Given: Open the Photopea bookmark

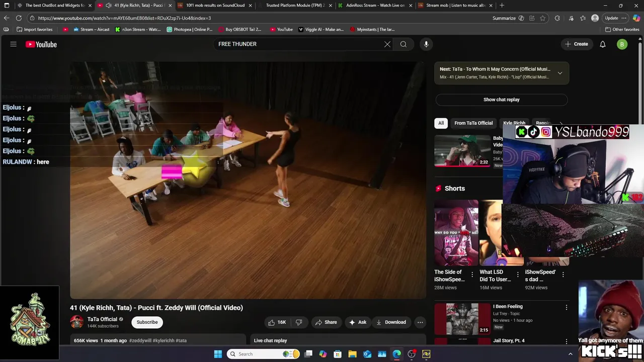Looking at the screenshot, I should coord(190,30).
